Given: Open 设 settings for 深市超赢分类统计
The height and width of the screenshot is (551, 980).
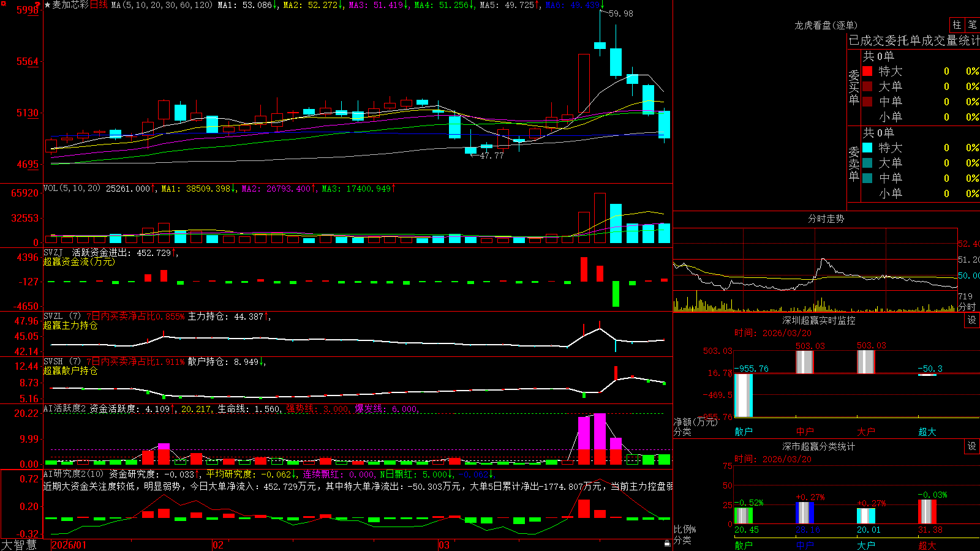Looking at the screenshot, I should (x=972, y=446).
